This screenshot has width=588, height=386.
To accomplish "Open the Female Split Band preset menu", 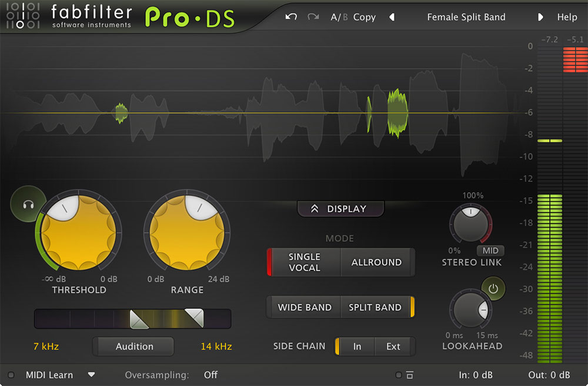I will (x=466, y=17).
